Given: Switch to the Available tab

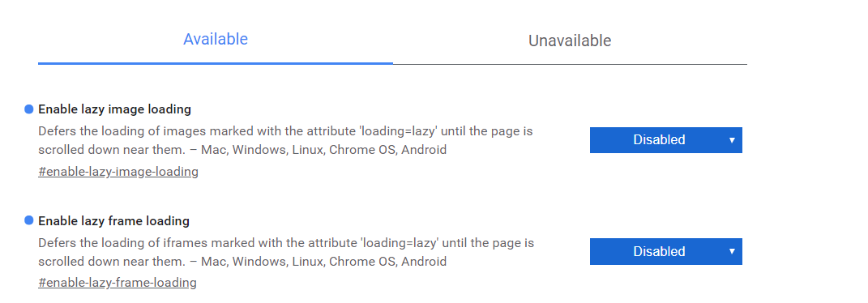Looking at the screenshot, I should (216, 39).
